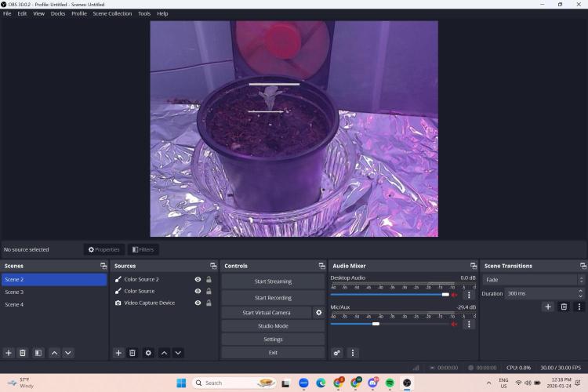Add a new scene with plus icon
This screenshot has width=588, height=392.
(9, 353)
